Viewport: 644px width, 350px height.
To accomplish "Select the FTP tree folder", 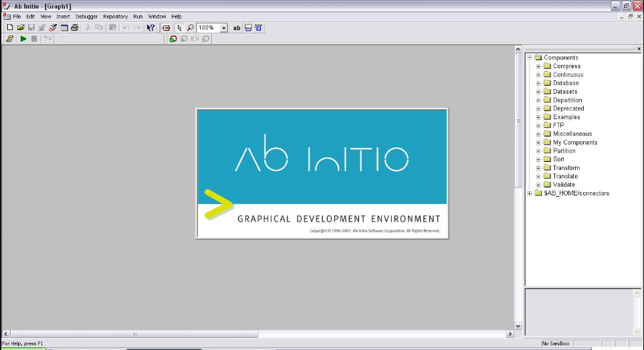I will (x=558, y=125).
